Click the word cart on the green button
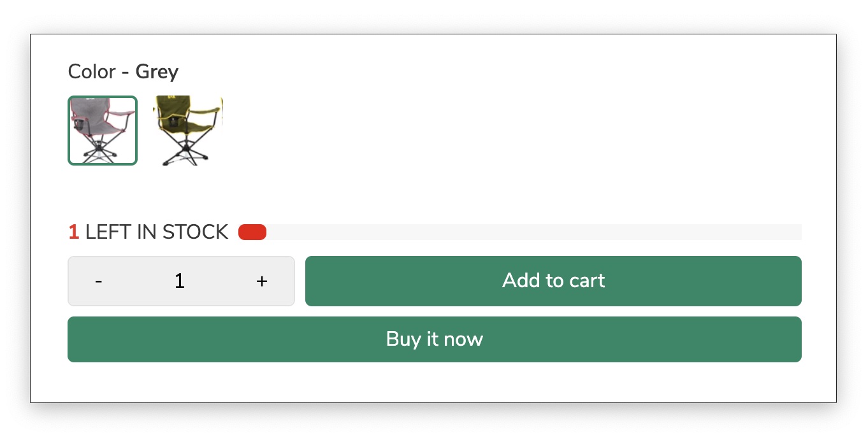 click(x=586, y=281)
